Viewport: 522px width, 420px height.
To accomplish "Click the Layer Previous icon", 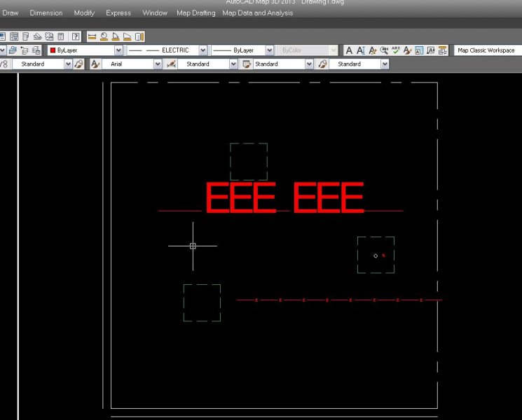I will tap(13, 50).
